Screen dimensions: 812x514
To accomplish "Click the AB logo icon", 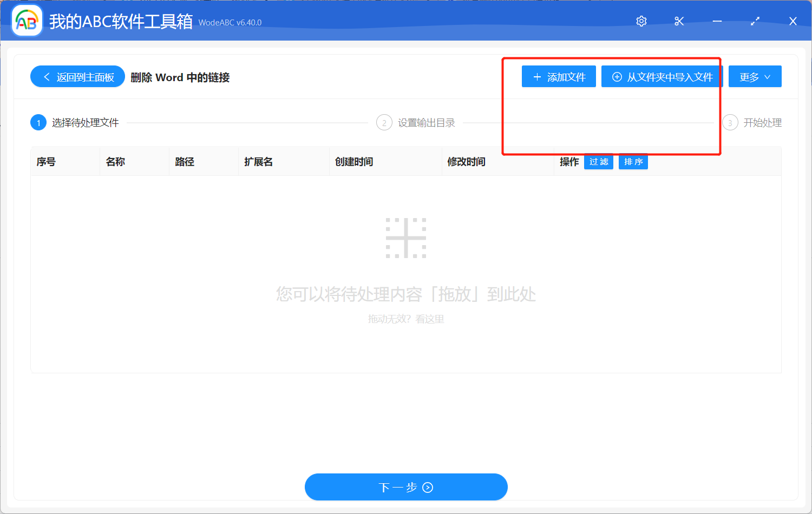I will coord(27,21).
